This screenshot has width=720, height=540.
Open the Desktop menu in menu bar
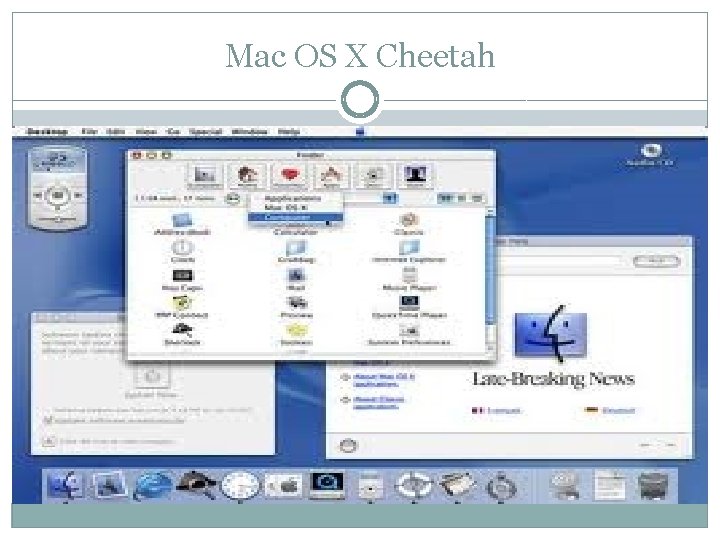pyautogui.click(x=47, y=132)
